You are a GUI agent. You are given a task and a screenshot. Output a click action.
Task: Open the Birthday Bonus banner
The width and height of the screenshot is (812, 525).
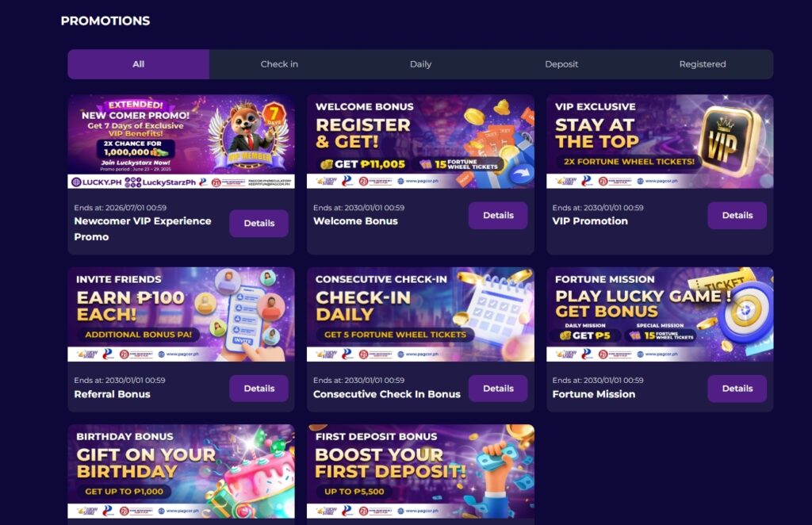pos(181,472)
